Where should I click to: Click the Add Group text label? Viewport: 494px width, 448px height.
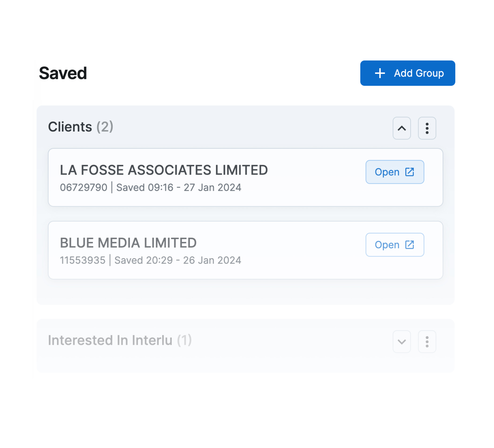coord(418,73)
